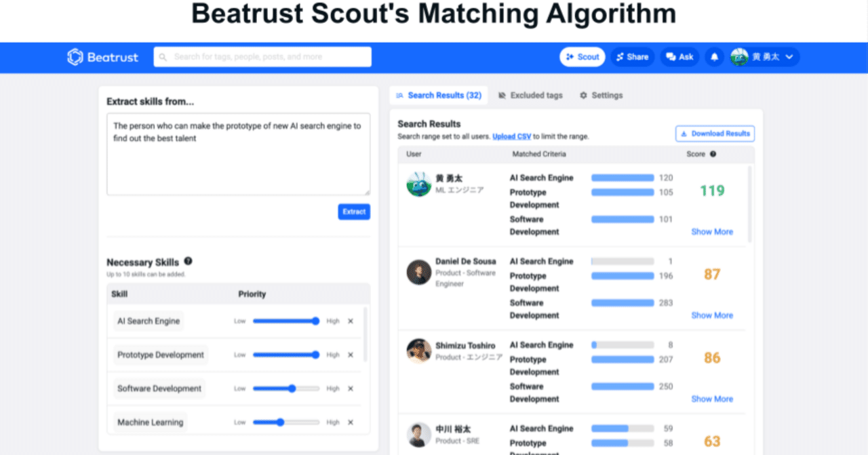Click the job description text input field
The width and height of the screenshot is (868, 455).
[x=238, y=156]
